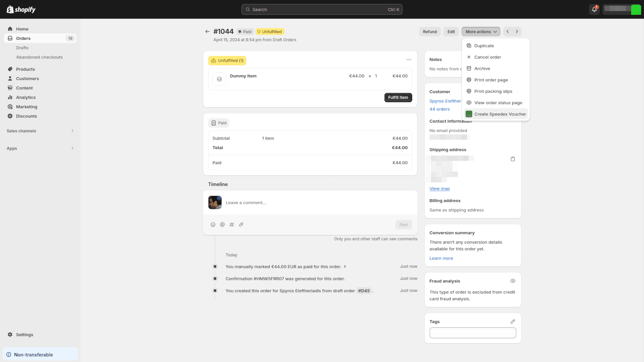The height and width of the screenshot is (362, 644).
Task: Click the back arrow beside order #1044
Action: (x=207, y=31)
